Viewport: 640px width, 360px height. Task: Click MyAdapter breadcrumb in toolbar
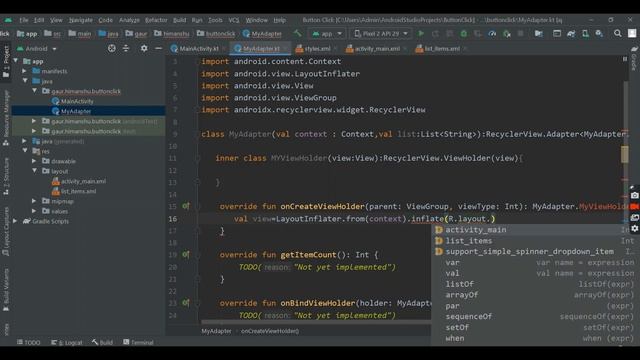click(262, 33)
